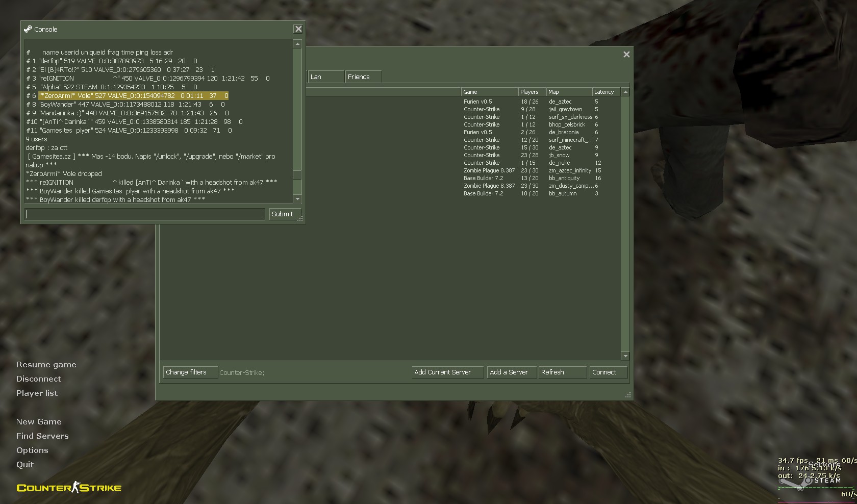This screenshot has height=504, width=857.
Task: Click the console scrollbar thumb
Action: 297,174
